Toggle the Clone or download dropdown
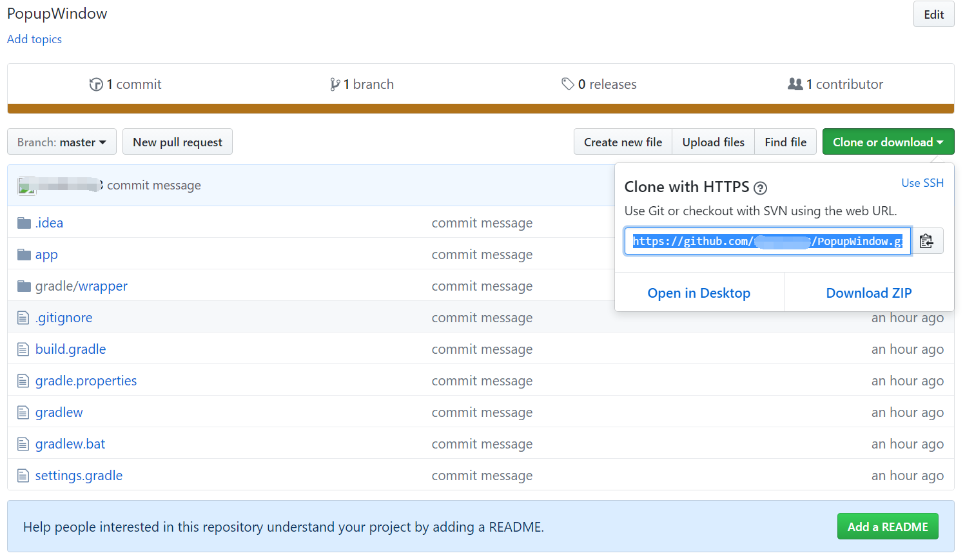Image resolution: width=965 pixels, height=560 pixels. click(x=888, y=142)
